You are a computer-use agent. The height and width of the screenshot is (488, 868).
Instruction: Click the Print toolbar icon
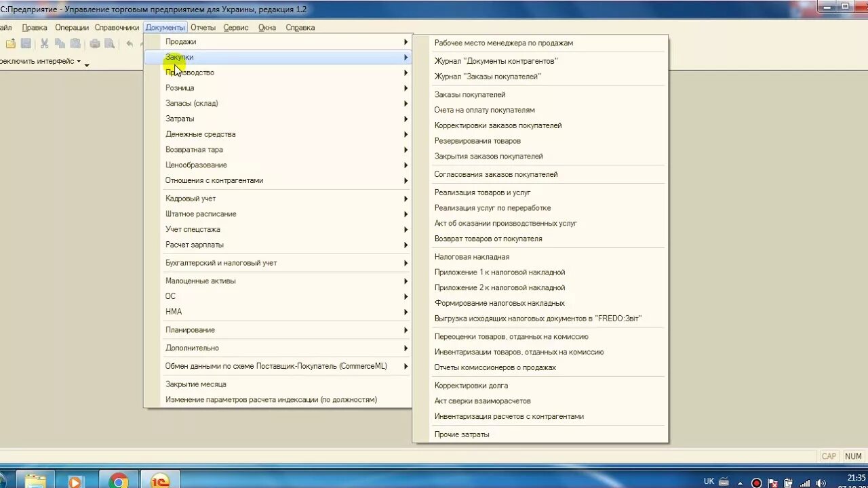click(95, 43)
